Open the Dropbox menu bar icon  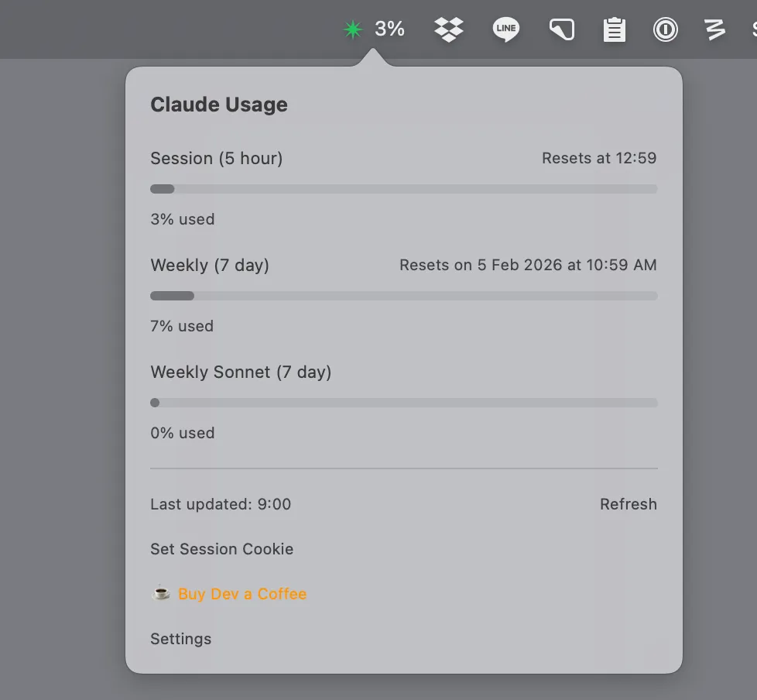449,29
